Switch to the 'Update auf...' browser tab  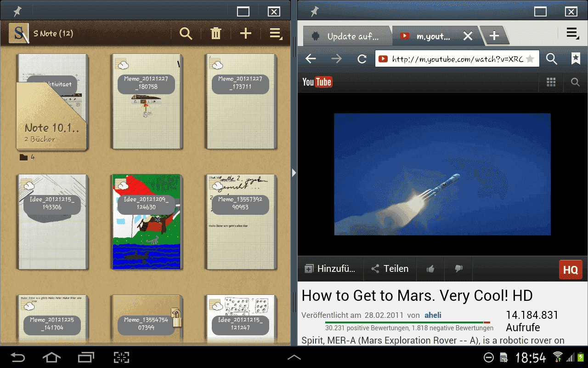point(347,36)
